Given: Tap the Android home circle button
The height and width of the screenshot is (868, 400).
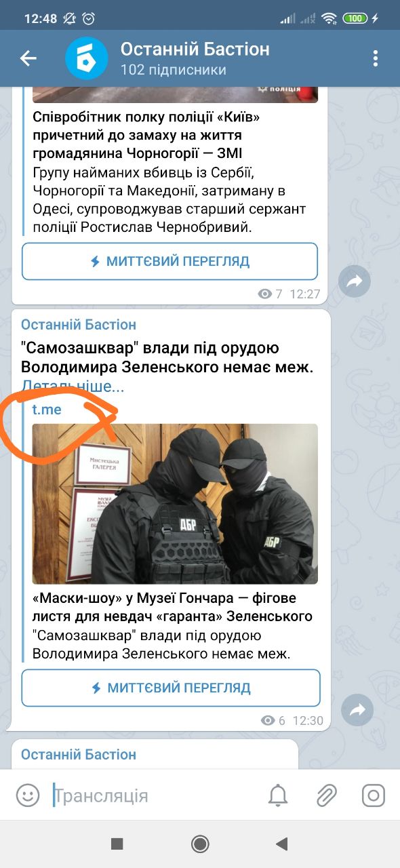Looking at the screenshot, I should [200, 844].
